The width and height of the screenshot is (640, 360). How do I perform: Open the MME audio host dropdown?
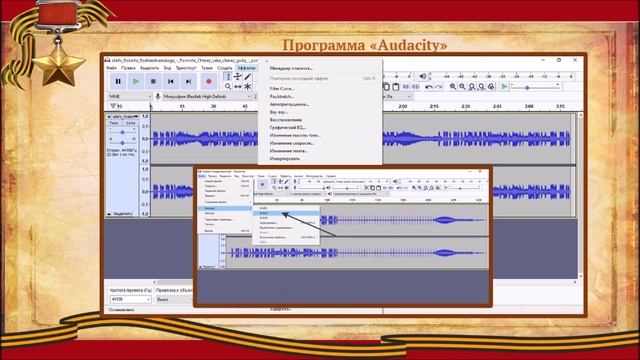130,96
